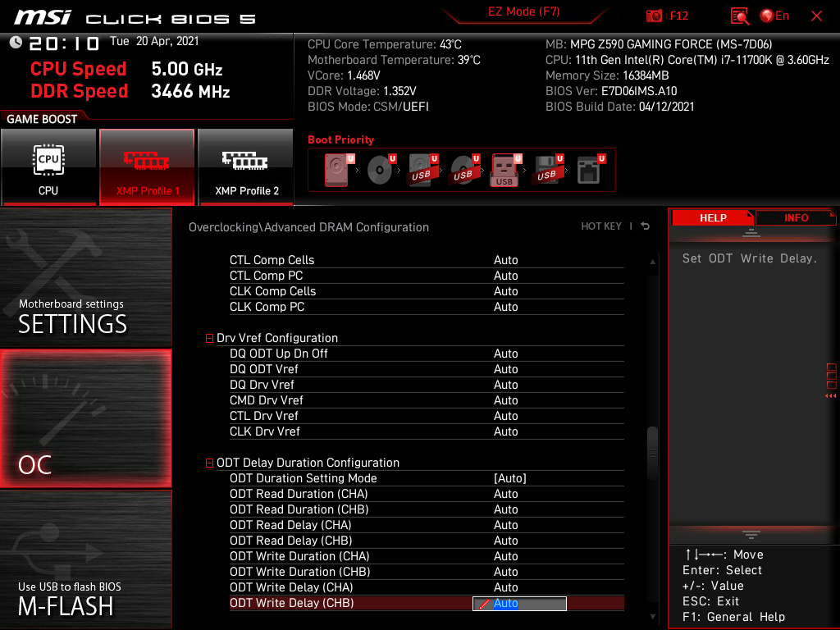840x630 pixels.
Task: Collapse the ODT Delay Duration Configuration group
Action: pos(209,463)
